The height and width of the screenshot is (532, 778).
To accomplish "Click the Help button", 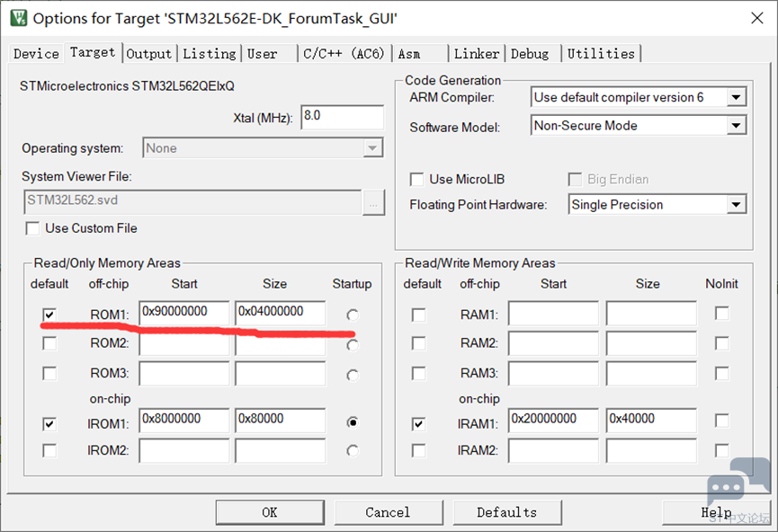I will (716, 512).
